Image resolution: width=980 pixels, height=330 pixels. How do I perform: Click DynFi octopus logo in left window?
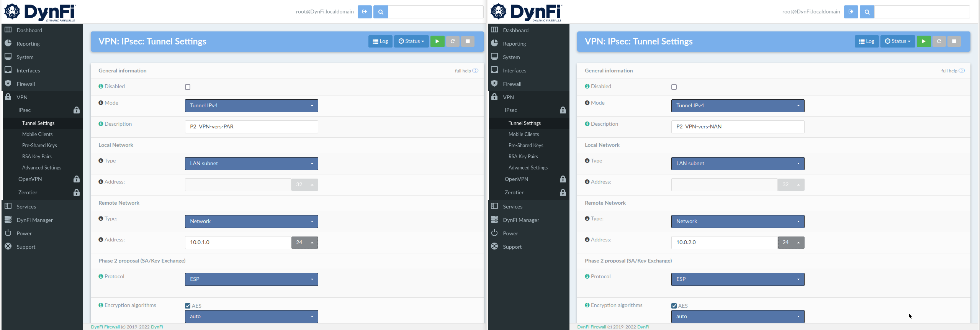[12, 11]
